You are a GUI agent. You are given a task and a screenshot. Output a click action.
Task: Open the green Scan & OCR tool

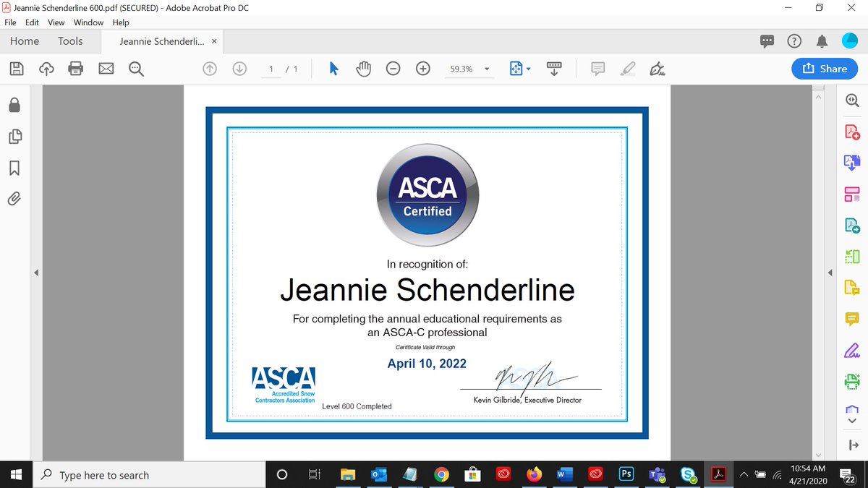tap(852, 380)
